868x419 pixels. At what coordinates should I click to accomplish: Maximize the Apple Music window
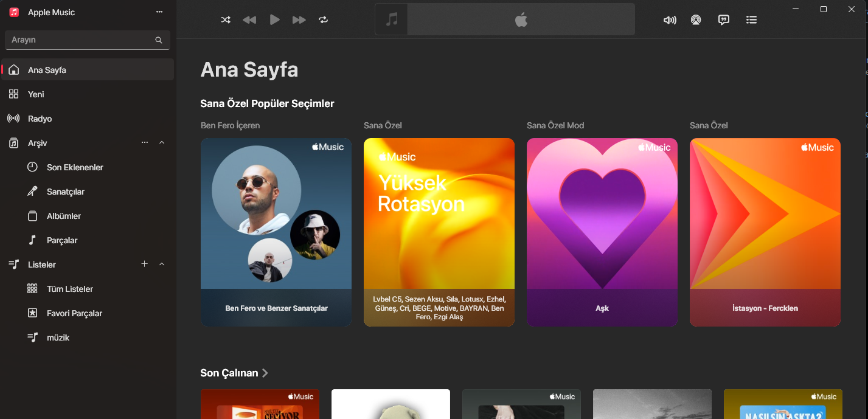pyautogui.click(x=824, y=9)
